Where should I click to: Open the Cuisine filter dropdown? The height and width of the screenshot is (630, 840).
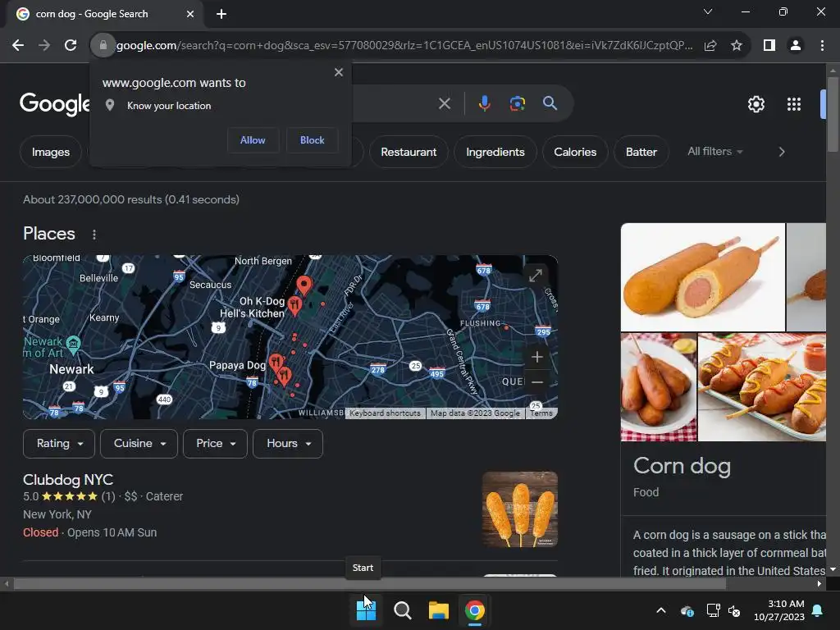(139, 444)
